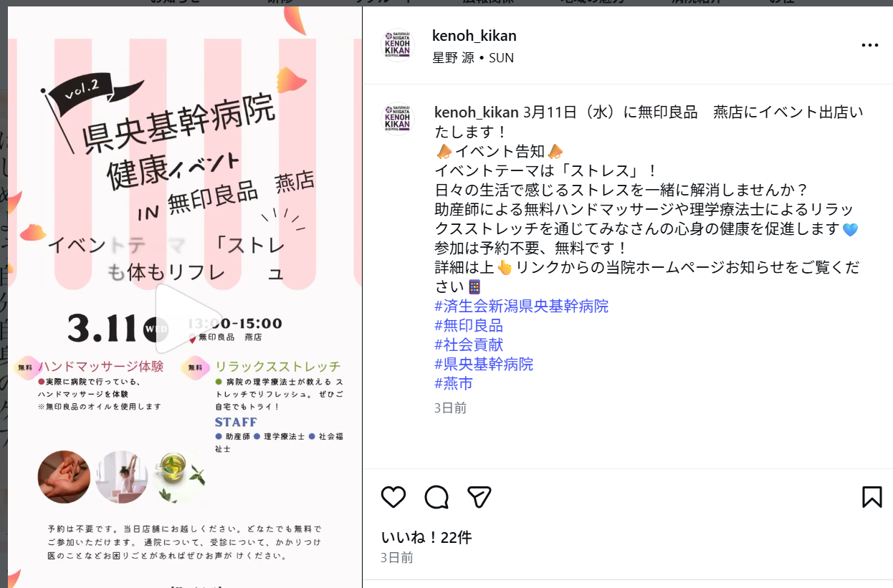Open the audio credit 星野 源 • SUN

click(x=473, y=58)
